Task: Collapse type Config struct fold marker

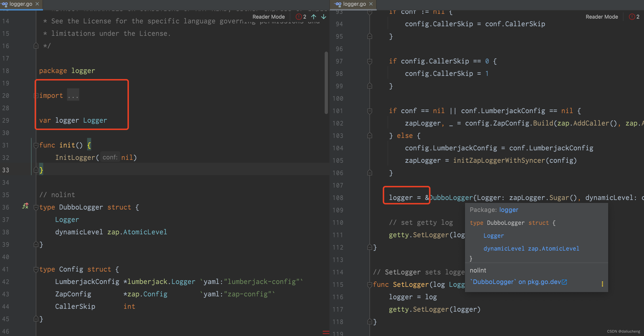Action: [x=36, y=269]
